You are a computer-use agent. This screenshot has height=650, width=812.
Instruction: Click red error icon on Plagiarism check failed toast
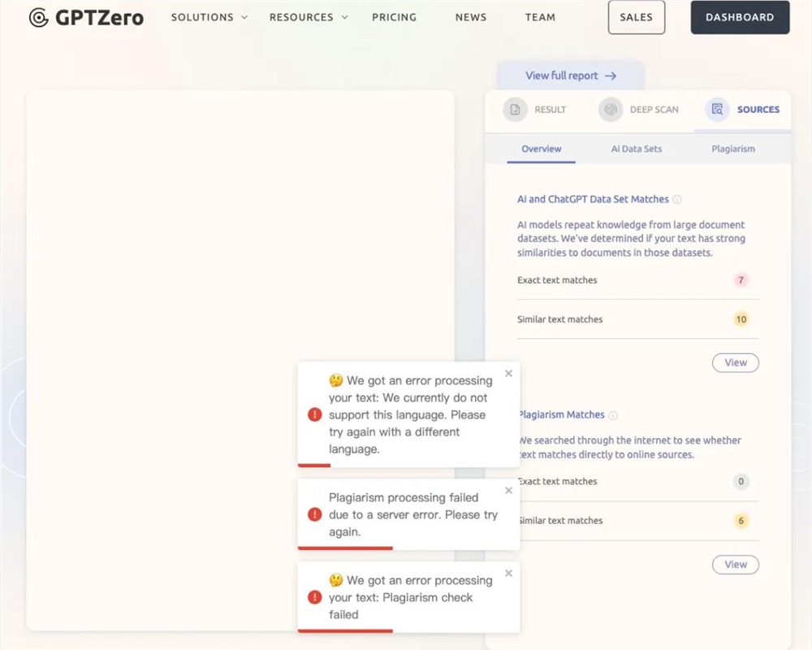tap(314, 597)
